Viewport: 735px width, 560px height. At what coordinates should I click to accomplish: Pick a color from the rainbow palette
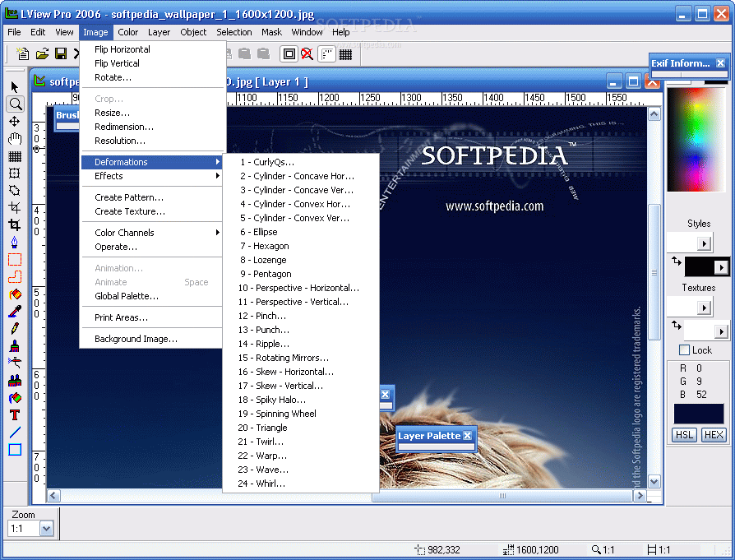[x=696, y=139]
